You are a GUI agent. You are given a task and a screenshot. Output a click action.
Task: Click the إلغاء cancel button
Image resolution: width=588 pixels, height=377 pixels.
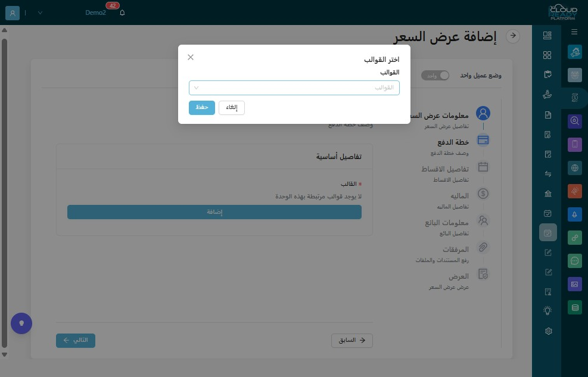(x=232, y=108)
